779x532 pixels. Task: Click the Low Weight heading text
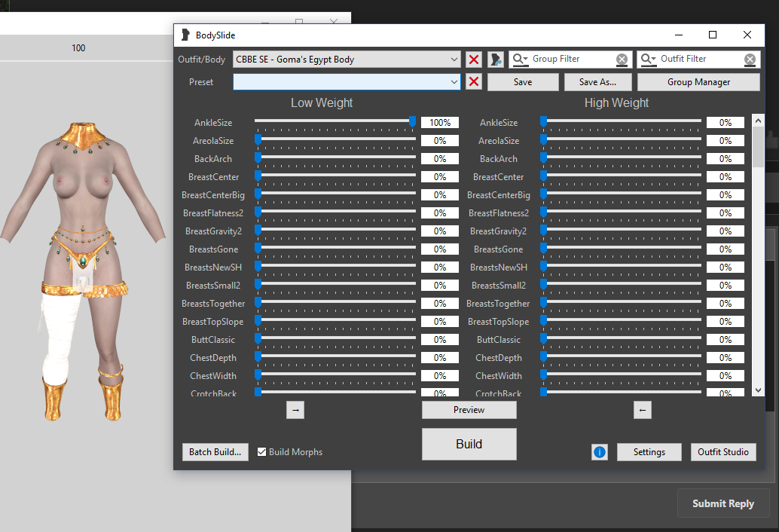[322, 102]
